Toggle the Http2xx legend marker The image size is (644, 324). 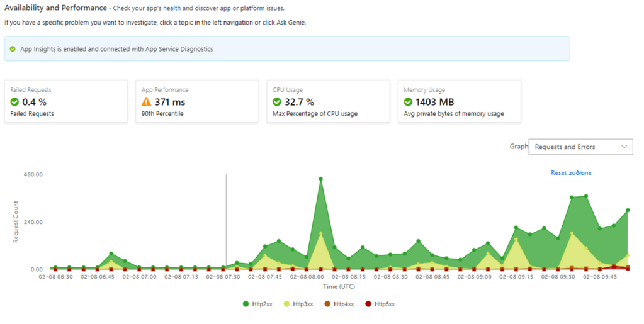click(246, 304)
